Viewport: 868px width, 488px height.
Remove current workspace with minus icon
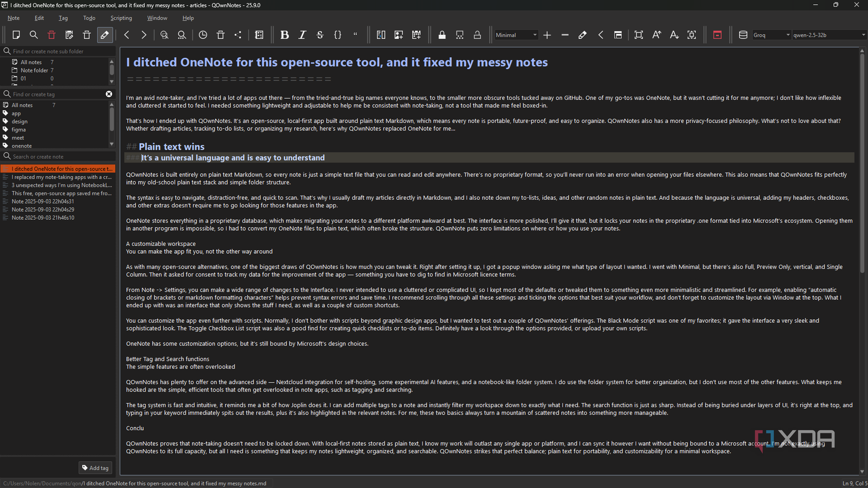coord(565,35)
